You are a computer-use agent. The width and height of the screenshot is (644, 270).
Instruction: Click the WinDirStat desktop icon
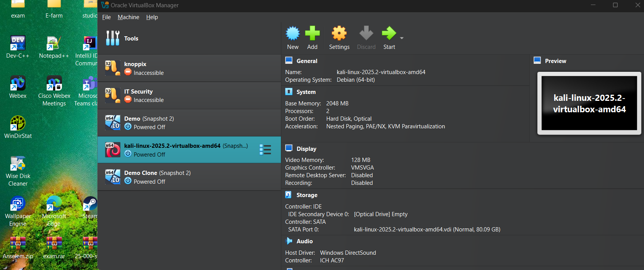(18, 127)
